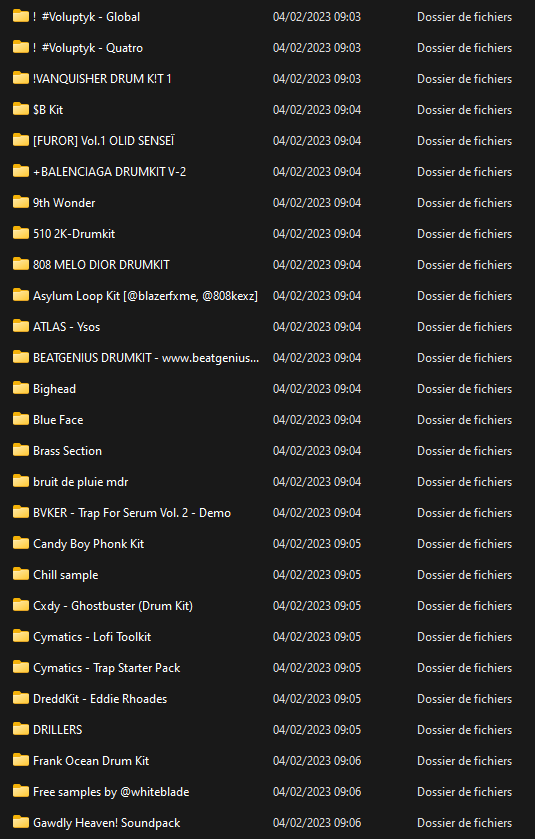Click the Frank Ocean Drum Kit folder icon

pyautogui.click(x=21, y=761)
